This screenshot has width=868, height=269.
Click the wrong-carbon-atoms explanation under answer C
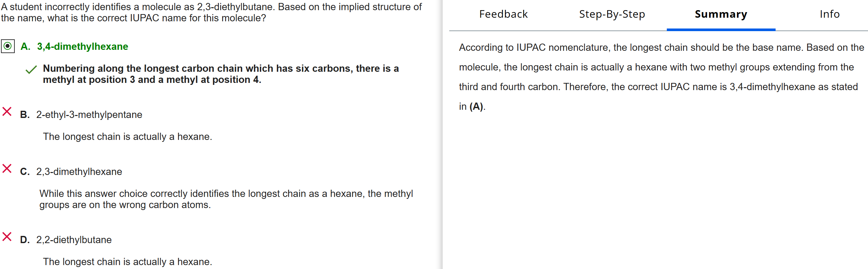[226, 199]
